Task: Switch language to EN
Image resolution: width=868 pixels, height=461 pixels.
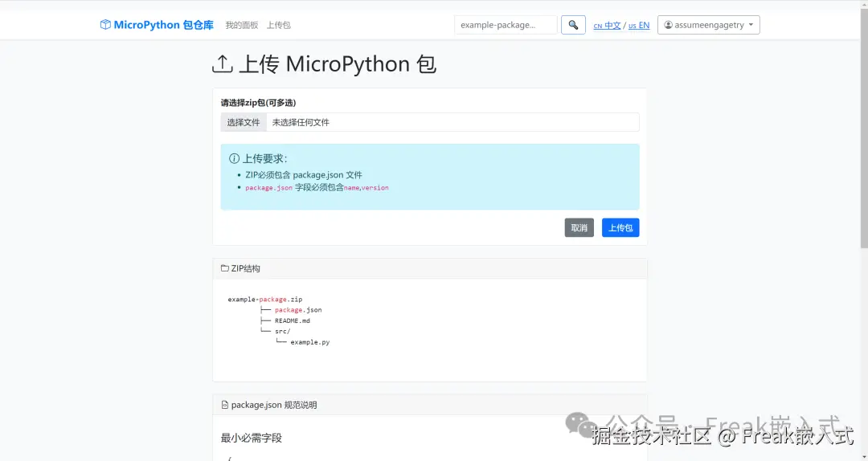Action: [639, 25]
